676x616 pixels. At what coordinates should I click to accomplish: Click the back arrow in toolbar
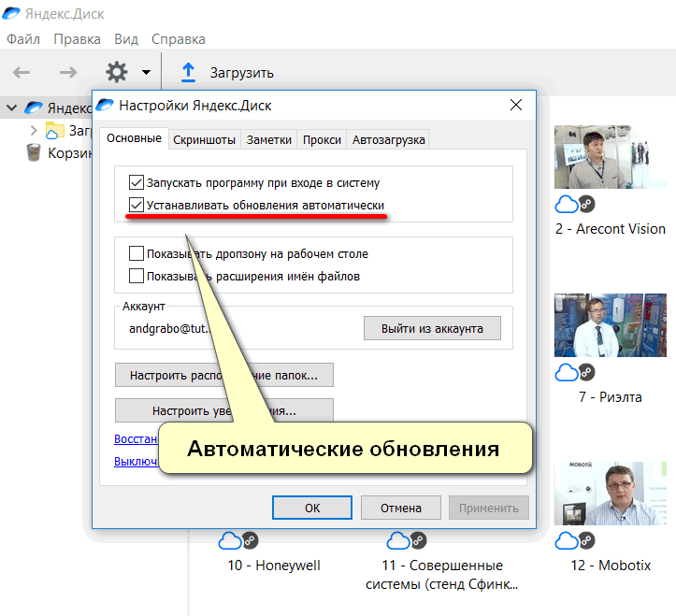pyautogui.click(x=22, y=72)
